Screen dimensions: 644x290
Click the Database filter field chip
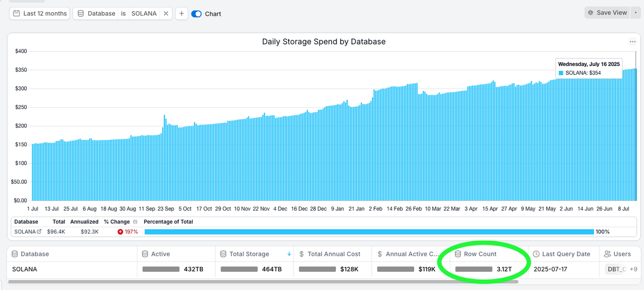96,13
